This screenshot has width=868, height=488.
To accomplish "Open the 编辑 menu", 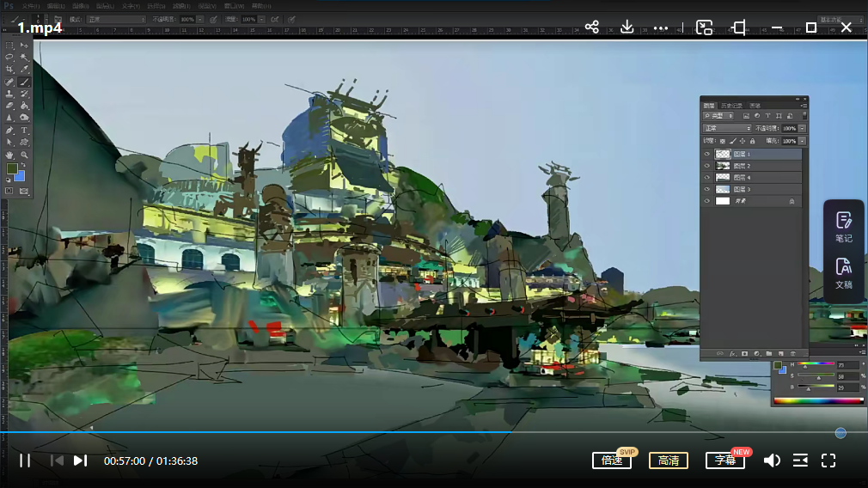I will [55, 6].
